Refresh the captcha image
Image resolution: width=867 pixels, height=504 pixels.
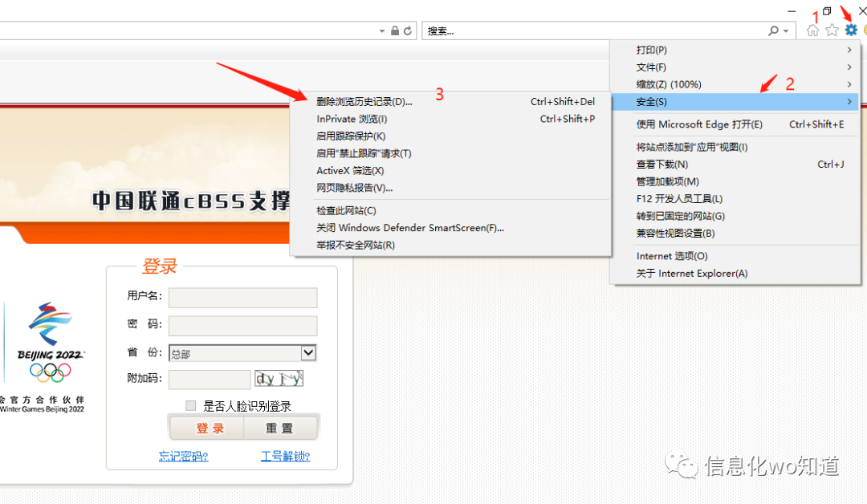click(279, 379)
